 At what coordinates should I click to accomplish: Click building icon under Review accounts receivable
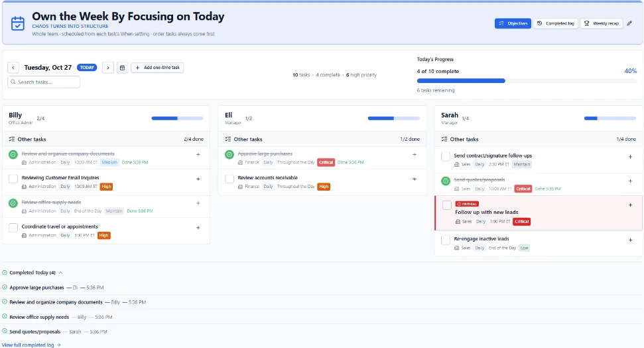point(240,187)
